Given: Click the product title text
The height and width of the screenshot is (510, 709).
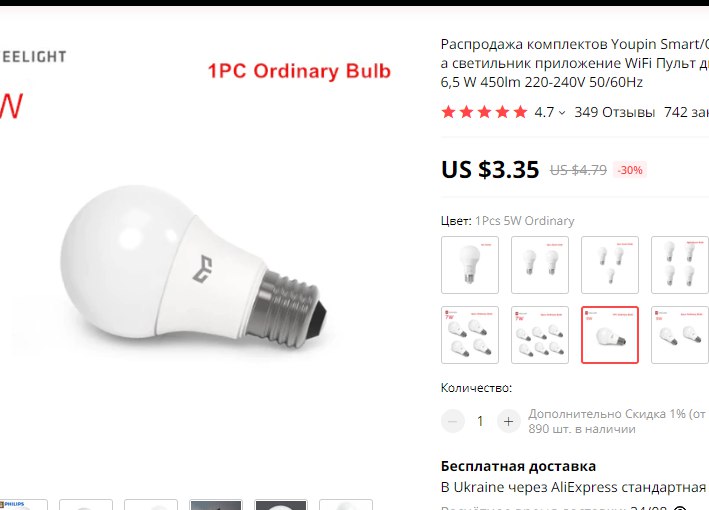Looking at the screenshot, I should click(575, 63).
